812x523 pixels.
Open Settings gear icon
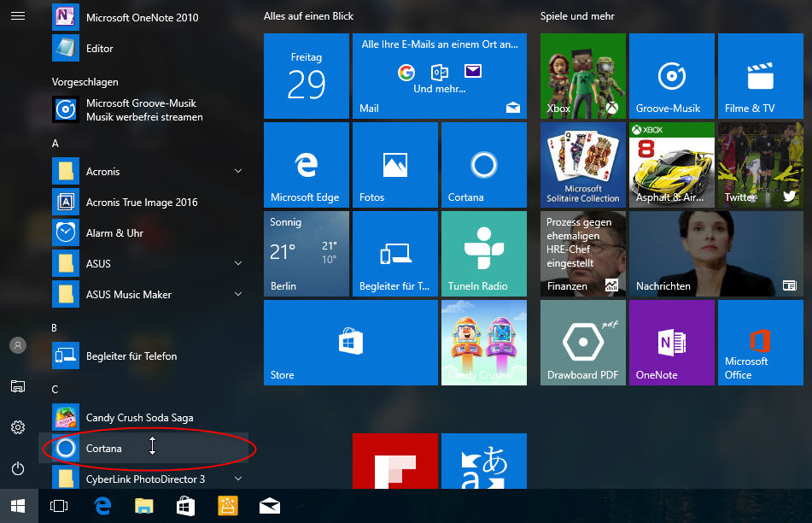click(18, 427)
